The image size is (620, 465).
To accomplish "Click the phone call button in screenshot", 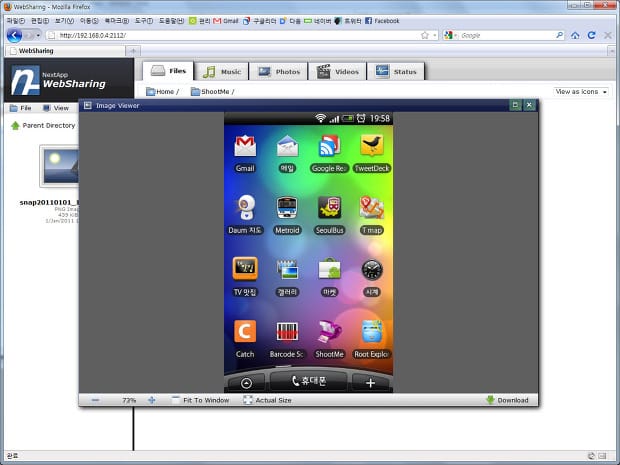I will tap(309, 381).
